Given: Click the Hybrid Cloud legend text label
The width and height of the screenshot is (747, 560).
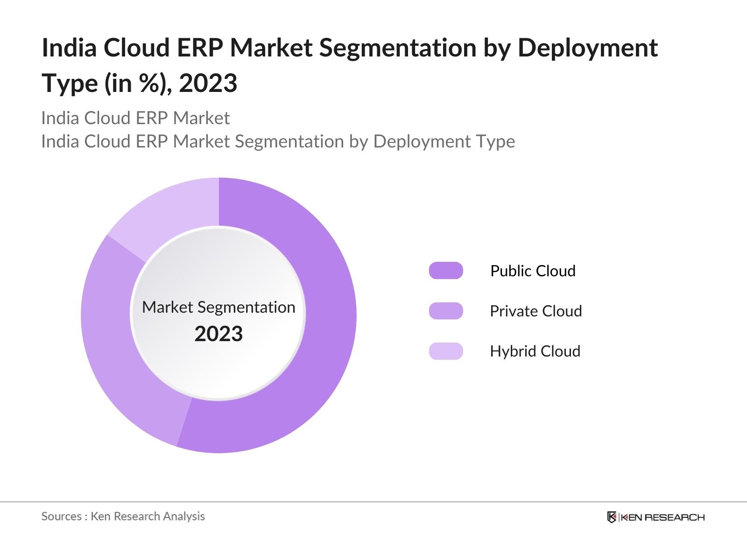Looking at the screenshot, I should click(x=534, y=351).
